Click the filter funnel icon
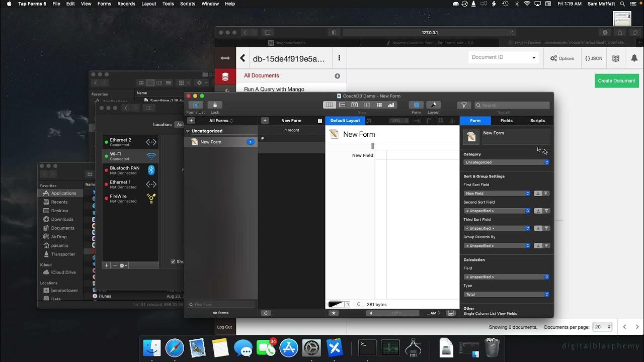Screen dimensions: 644x362 point(464,105)
